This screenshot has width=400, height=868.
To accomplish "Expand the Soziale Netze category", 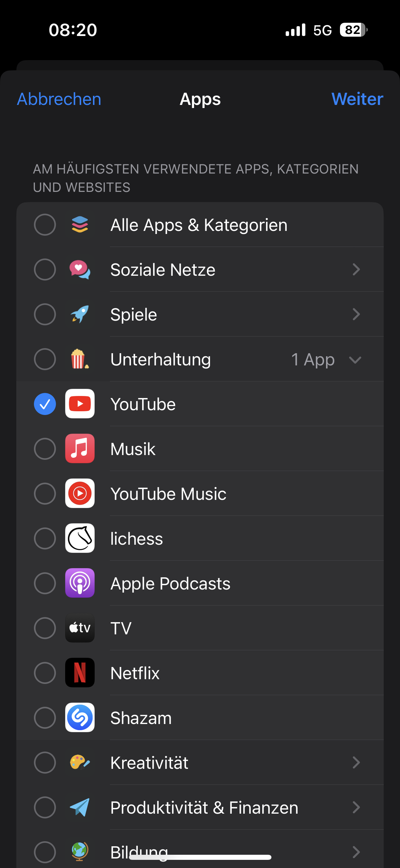I will coord(356,270).
